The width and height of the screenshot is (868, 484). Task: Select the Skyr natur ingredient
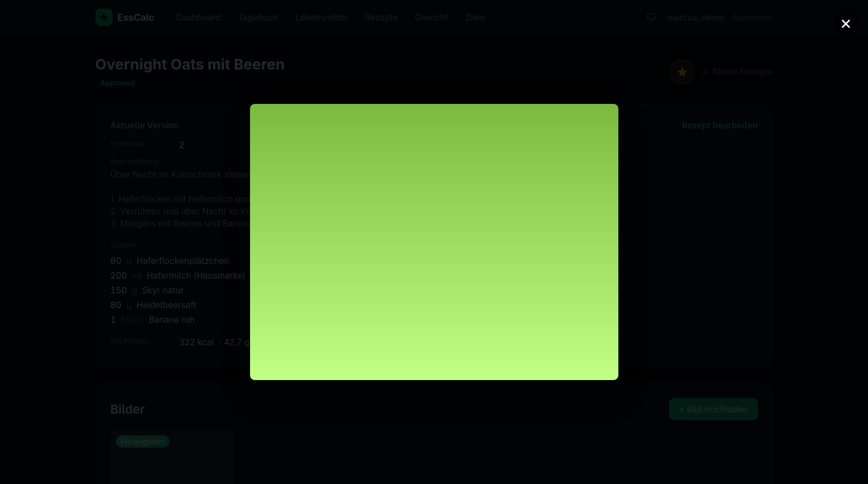[147, 290]
